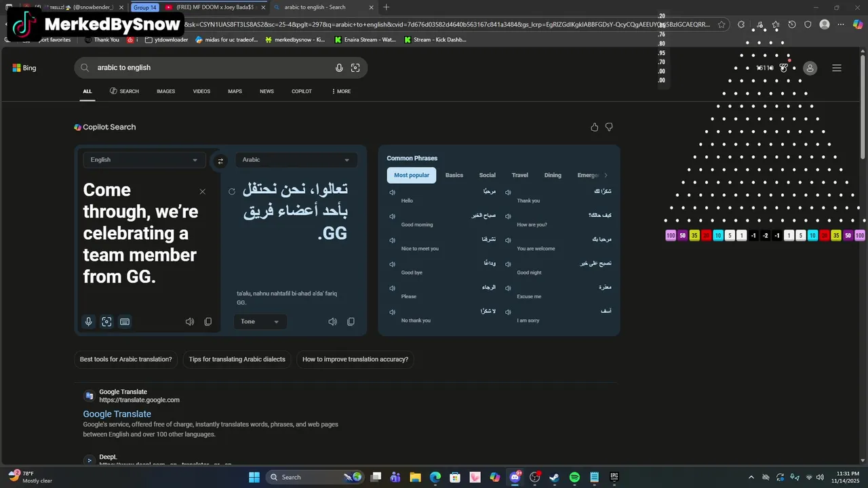Click the Bing search input field
The image size is (868, 488).
pos(214,68)
